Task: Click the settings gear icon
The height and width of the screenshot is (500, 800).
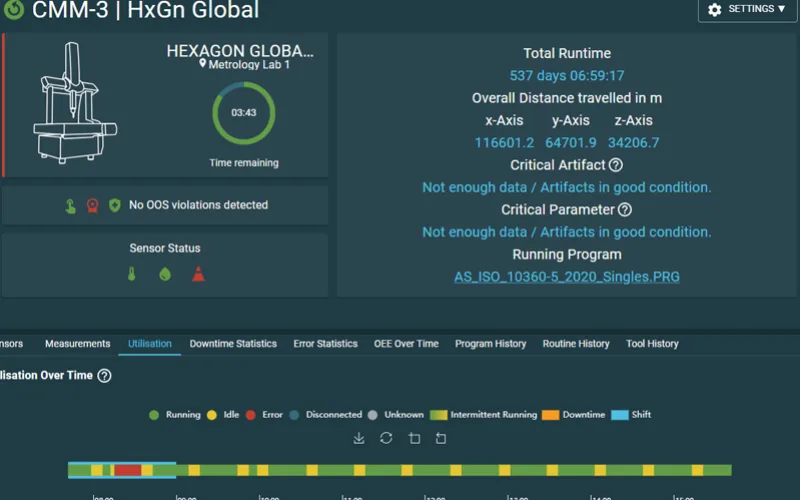Action: (715, 10)
